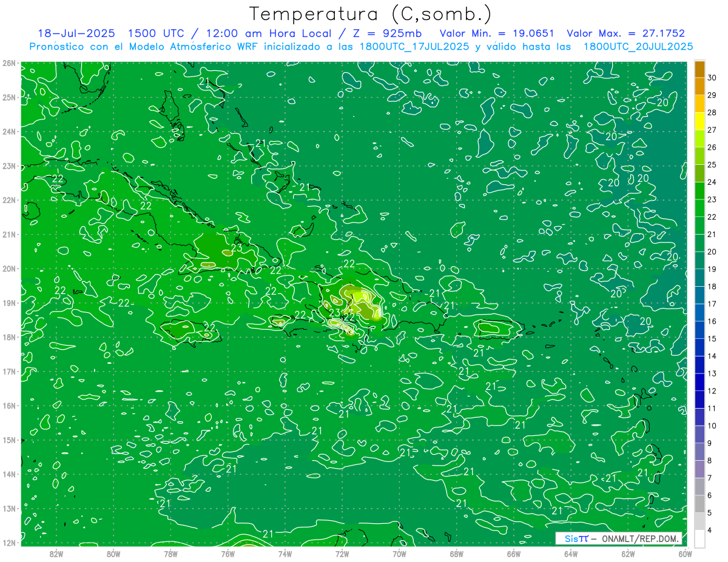This screenshot has width=728, height=562.
Task: Click 'ONAMLT/REP.DOM.' credit label
Action: (x=641, y=538)
